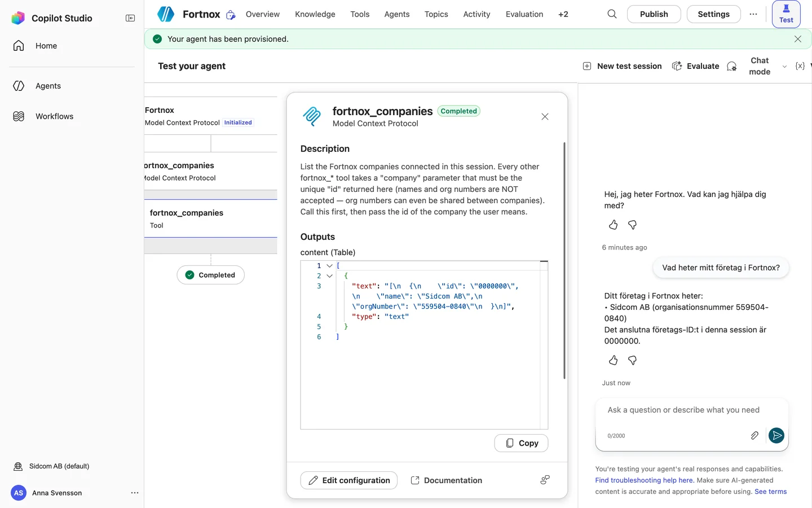Viewport: 812px width, 508px height.
Task: Click the details panel vertical scrollbar
Action: [x=564, y=260]
